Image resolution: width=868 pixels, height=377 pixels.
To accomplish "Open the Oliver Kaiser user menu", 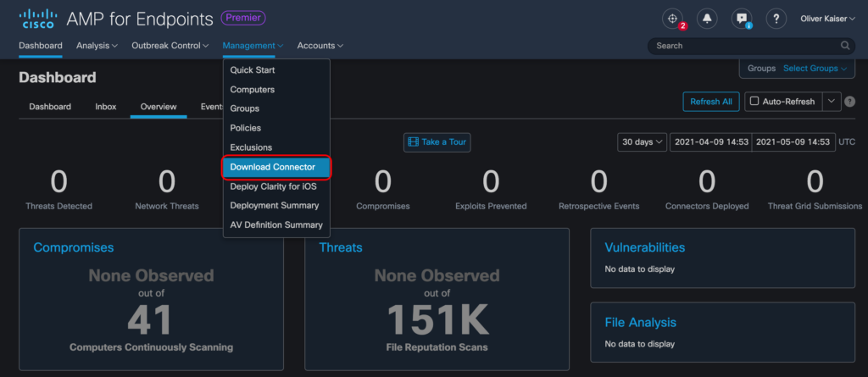I will point(827,19).
